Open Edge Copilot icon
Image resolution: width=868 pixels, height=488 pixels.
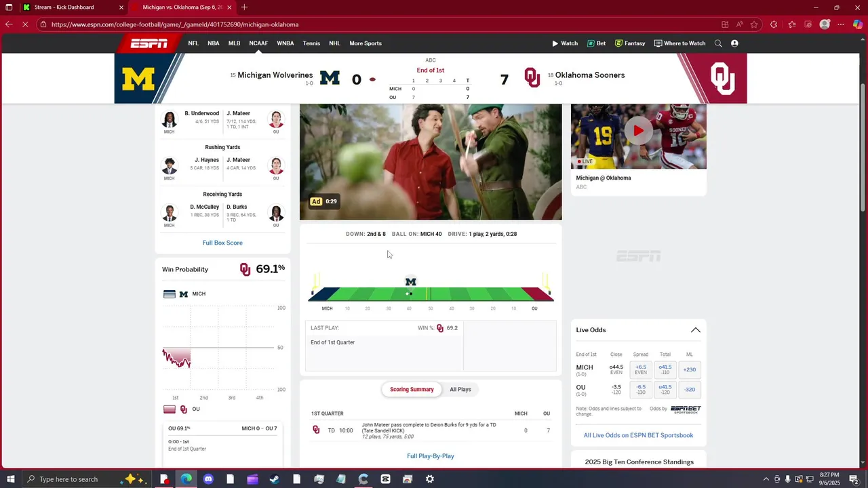coord(857,24)
